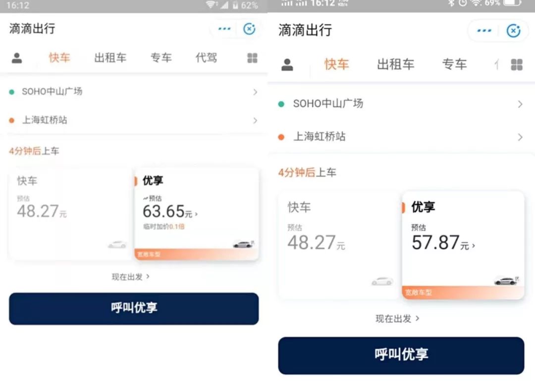The width and height of the screenshot is (535, 392).
Task: Tap chevron beside SOHO中山广场, left screenshot
Action: coord(255,92)
